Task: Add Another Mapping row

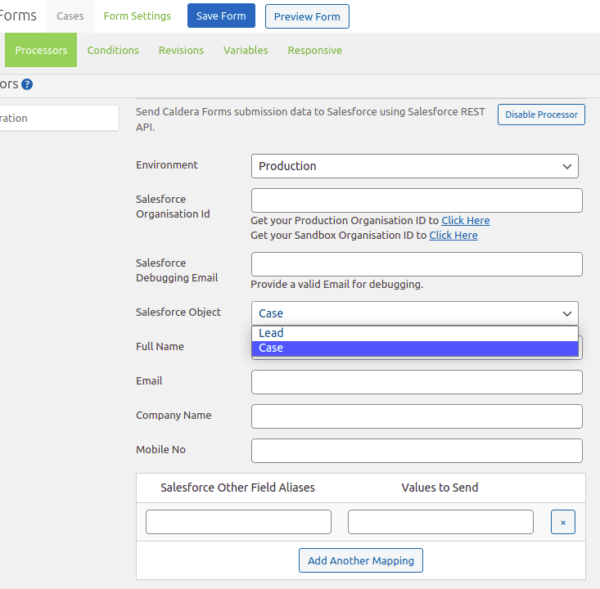Action: point(361,560)
